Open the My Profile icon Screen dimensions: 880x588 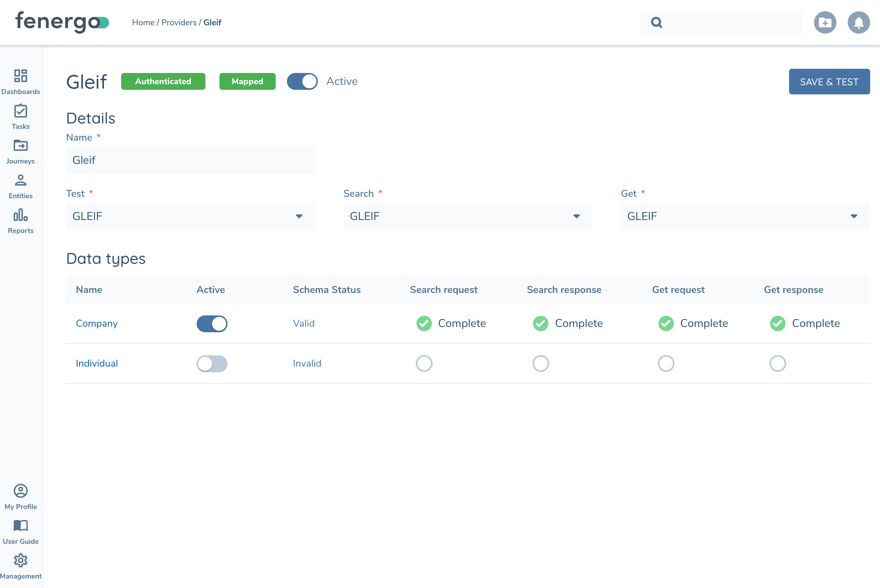pos(21,491)
